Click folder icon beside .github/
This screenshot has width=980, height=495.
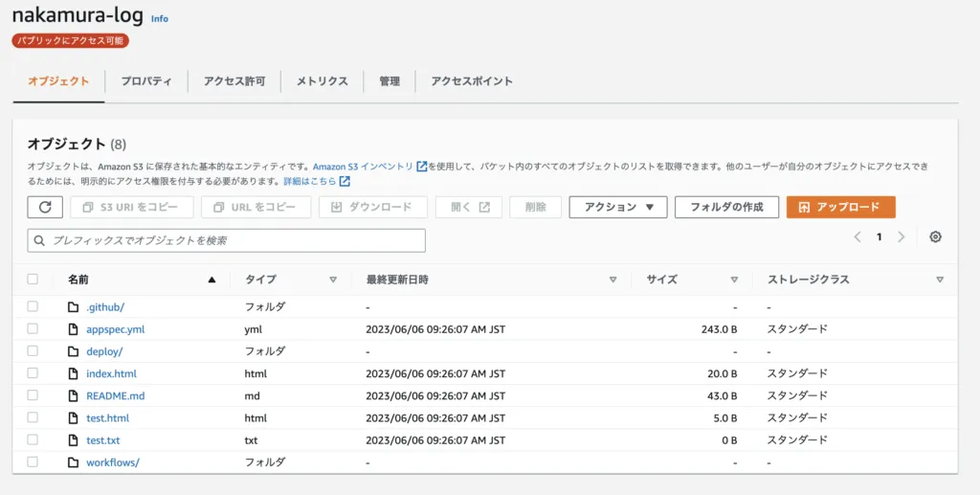click(73, 307)
